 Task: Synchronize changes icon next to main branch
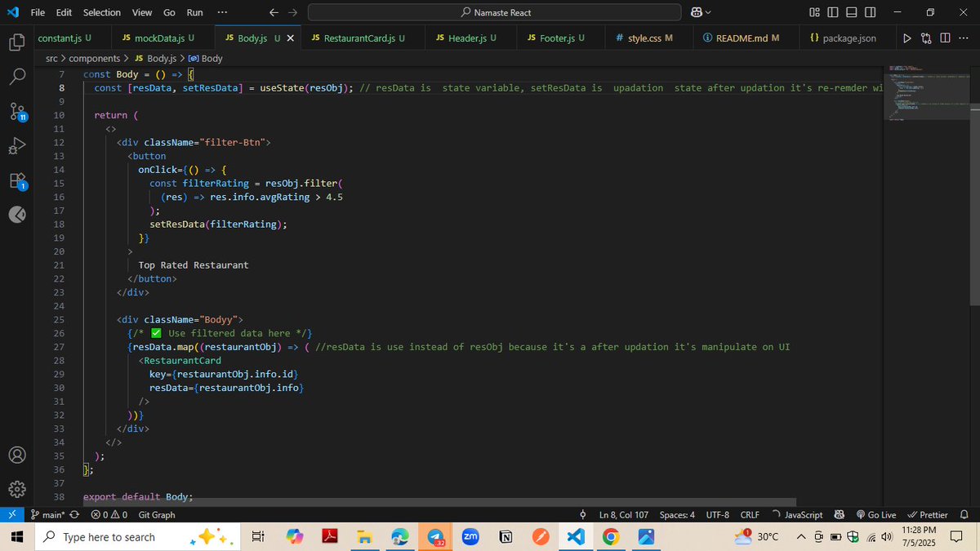tap(75, 515)
